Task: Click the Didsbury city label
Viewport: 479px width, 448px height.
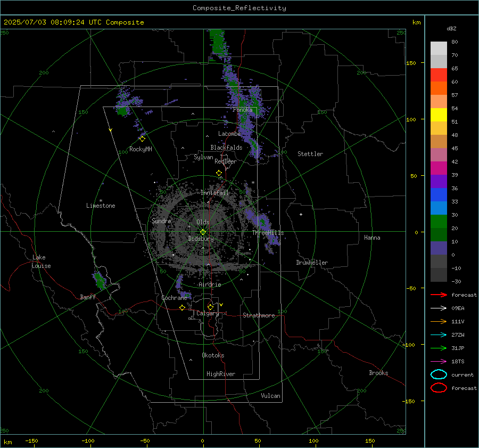Action: pyautogui.click(x=201, y=239)
